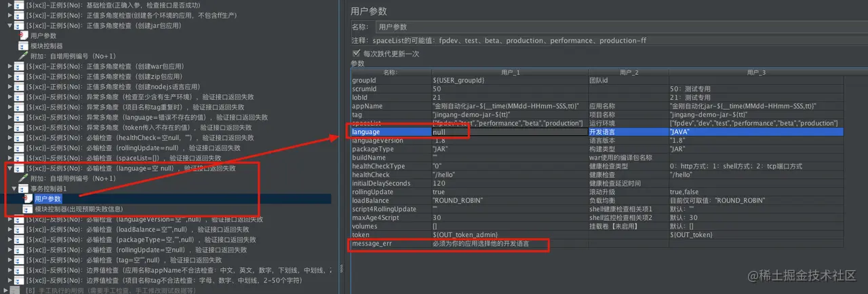The width and height of the screenshot is (868, 294).
Task: Click controller icon of appName不合法检查 row
Action: (x=18, y=270)
